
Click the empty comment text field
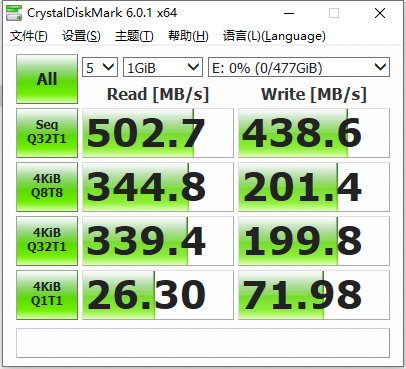(x=203, y=343)
